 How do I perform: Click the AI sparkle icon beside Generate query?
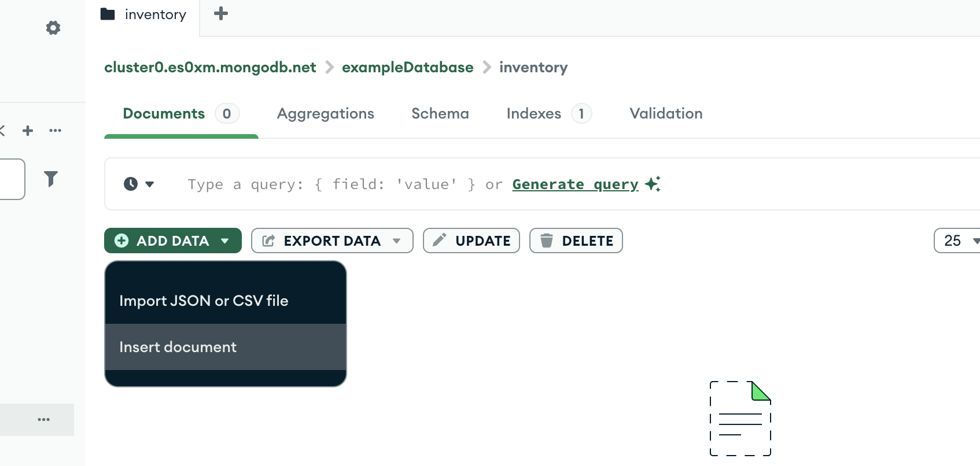(x=653, y=184)
